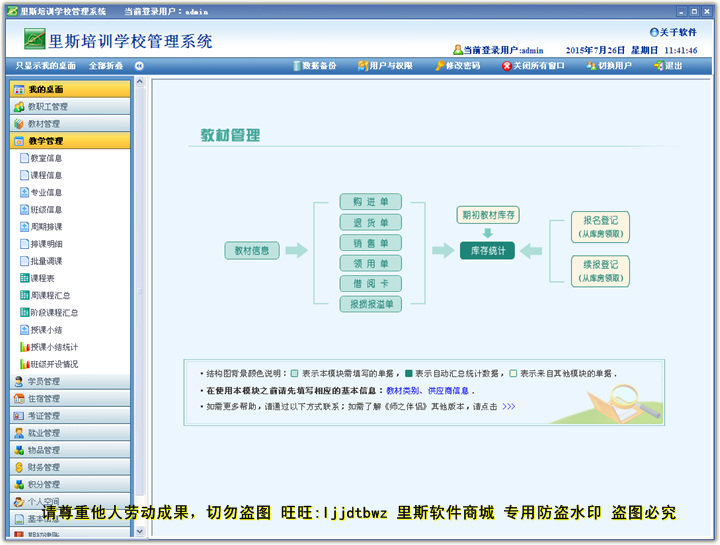This screenshot has height=545, width=720.
Task: Click the sidebar scrollbar down arrow
Action: click(x=140, y=531)
